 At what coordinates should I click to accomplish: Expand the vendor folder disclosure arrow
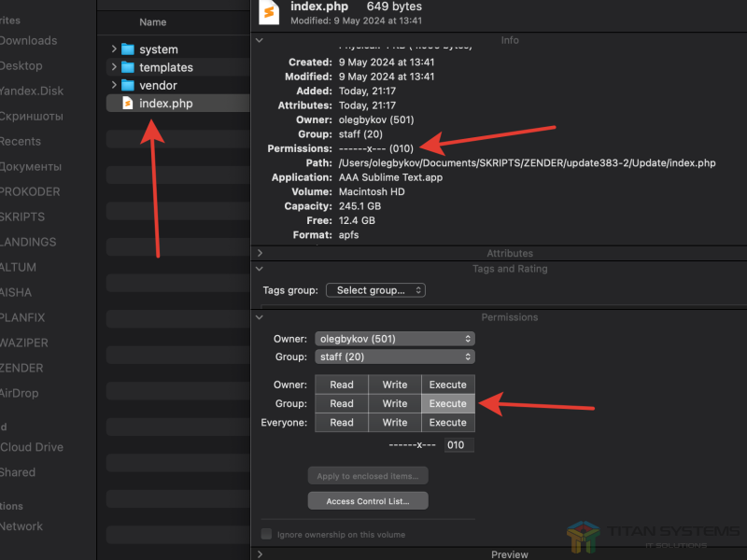point(114,86)
